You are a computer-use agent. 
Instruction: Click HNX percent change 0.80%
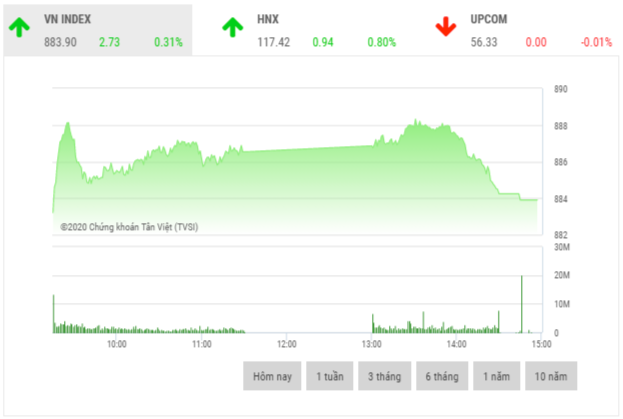click(382, 42)
